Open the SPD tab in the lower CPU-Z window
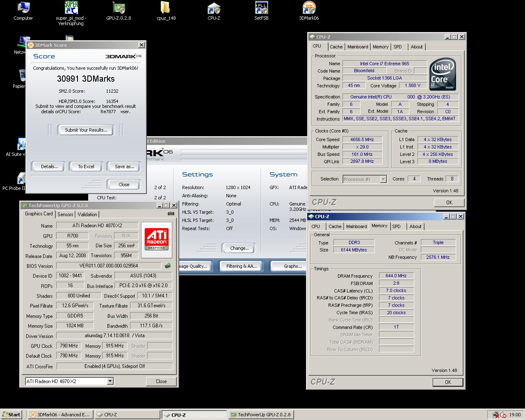The width and height of the screenshot is (525, 420). click(x=396, y=226)
